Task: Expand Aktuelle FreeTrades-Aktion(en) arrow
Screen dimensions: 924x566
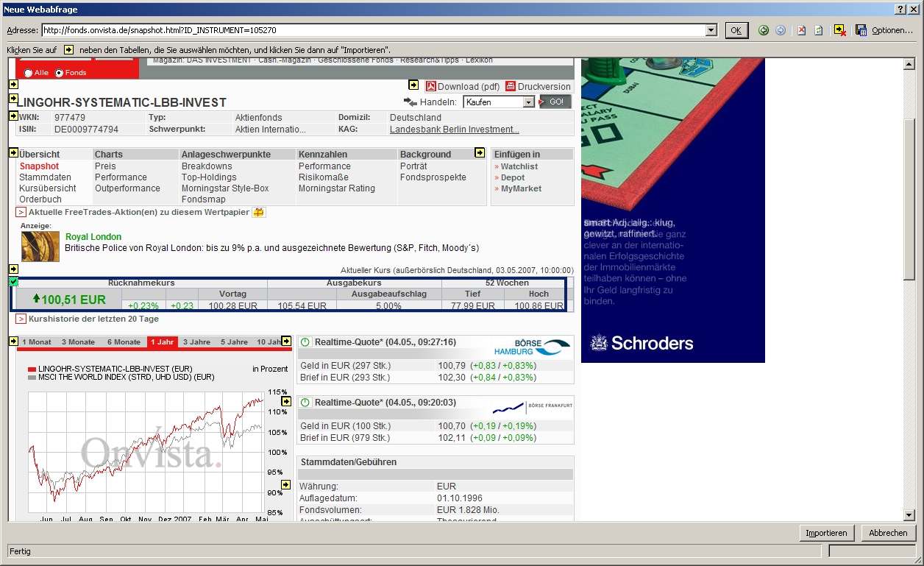Action: [21, 212]
